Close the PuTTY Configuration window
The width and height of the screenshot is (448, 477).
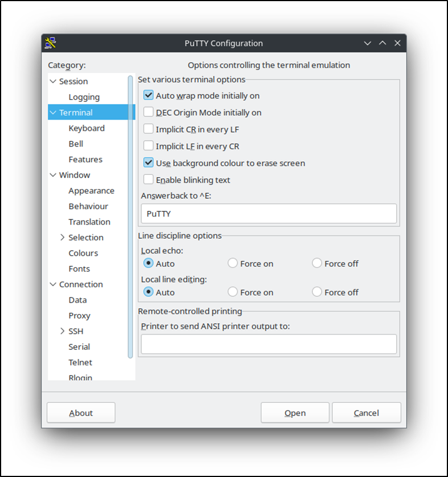[397, 43]
